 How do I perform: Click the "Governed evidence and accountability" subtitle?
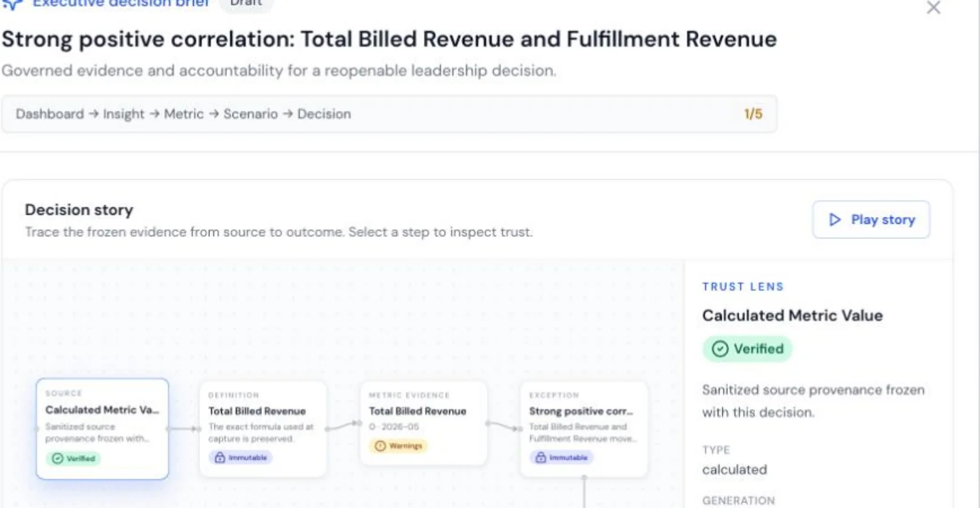click(x=278, y=71)
